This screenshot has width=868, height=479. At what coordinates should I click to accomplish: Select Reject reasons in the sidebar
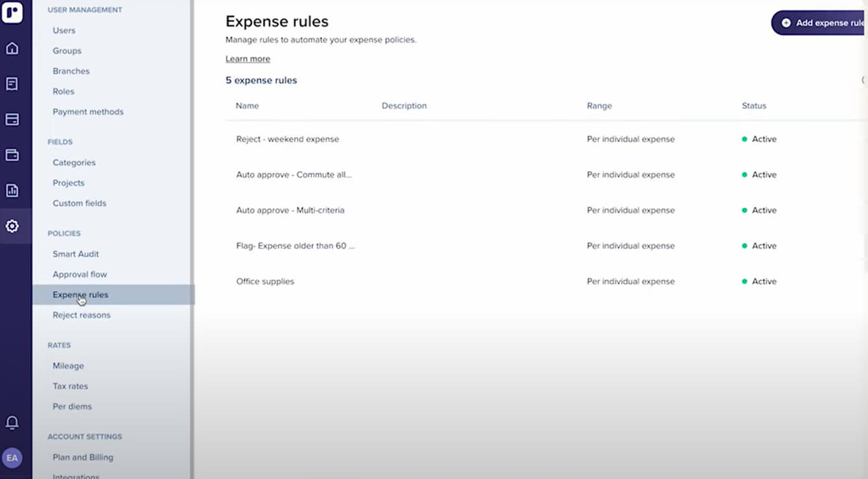[82, 315]
